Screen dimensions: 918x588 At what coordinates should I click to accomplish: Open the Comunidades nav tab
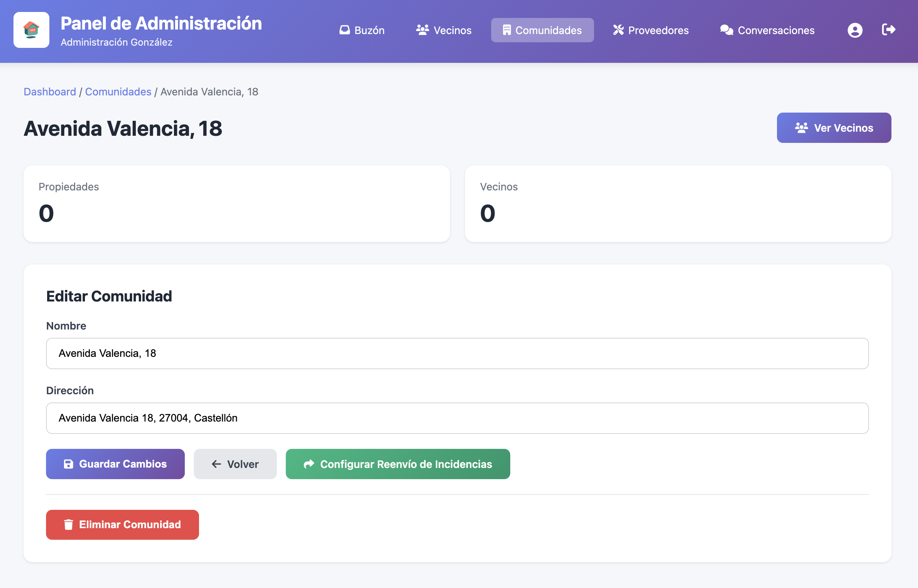point(542,30)
